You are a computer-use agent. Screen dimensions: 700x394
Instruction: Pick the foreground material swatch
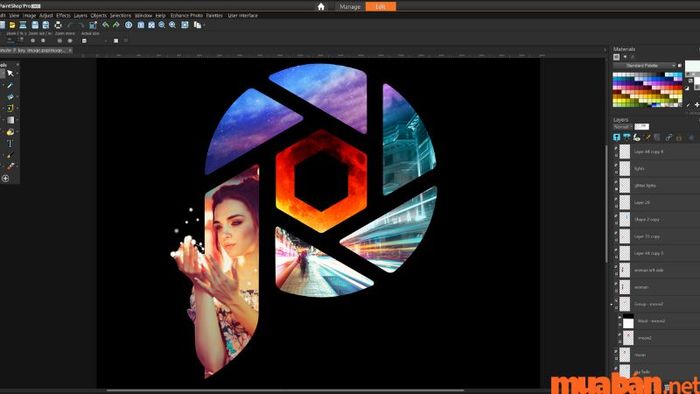coord(693,66)
